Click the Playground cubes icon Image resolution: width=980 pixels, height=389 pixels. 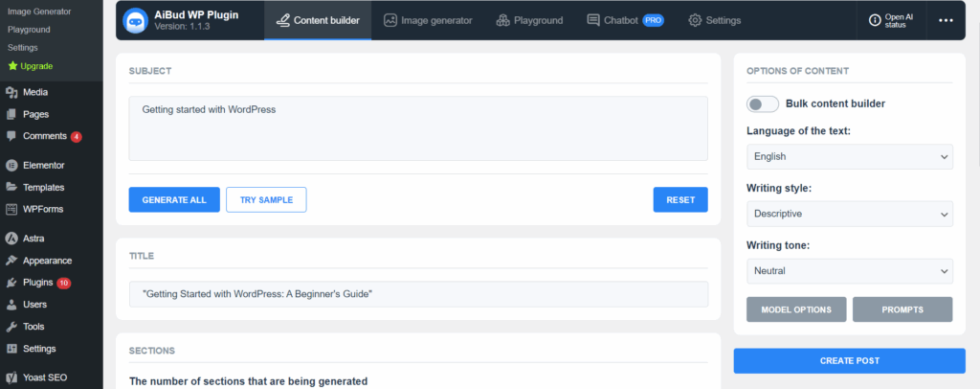point(503,21)
